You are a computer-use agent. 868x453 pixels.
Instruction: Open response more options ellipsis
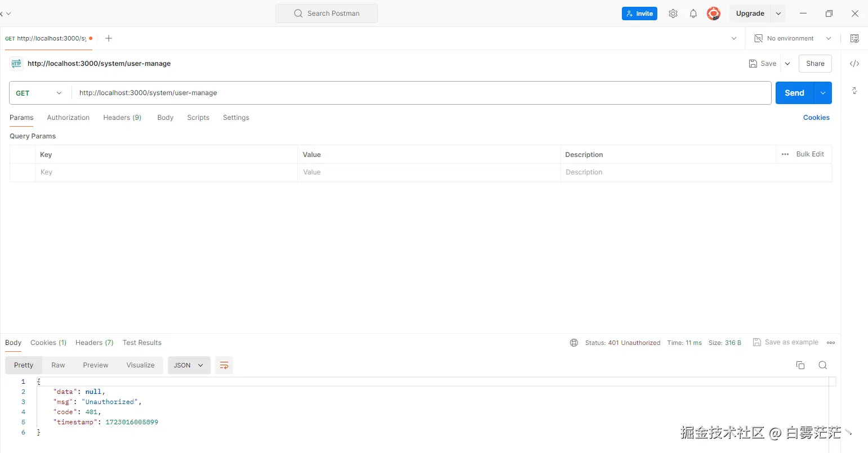[831, 343]
